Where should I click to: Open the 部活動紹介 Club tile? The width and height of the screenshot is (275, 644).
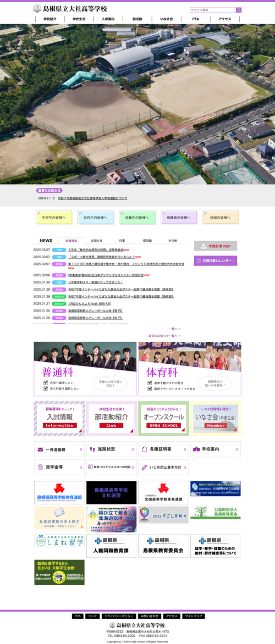[x=112, y=418]
